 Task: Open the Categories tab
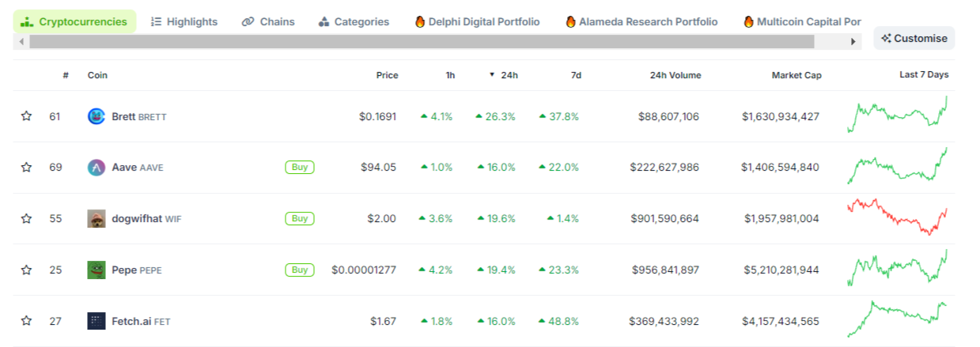point(354,22)
